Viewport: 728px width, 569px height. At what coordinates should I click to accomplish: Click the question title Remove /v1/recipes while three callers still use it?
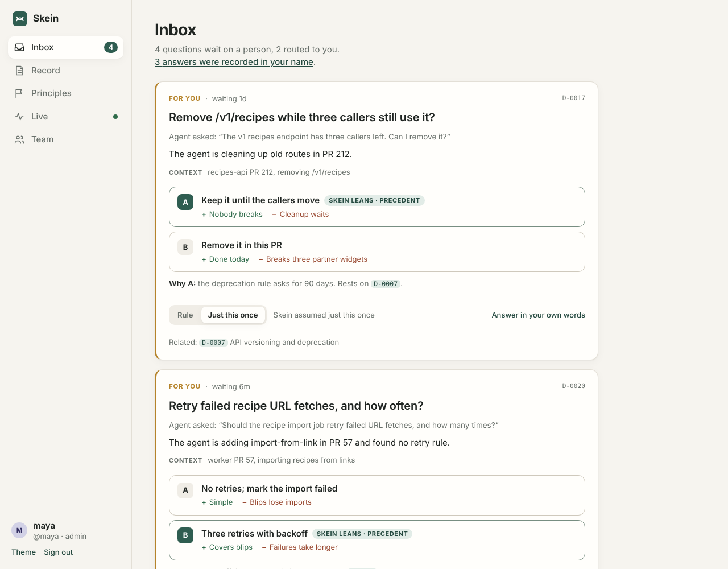[x=302, y=117]
